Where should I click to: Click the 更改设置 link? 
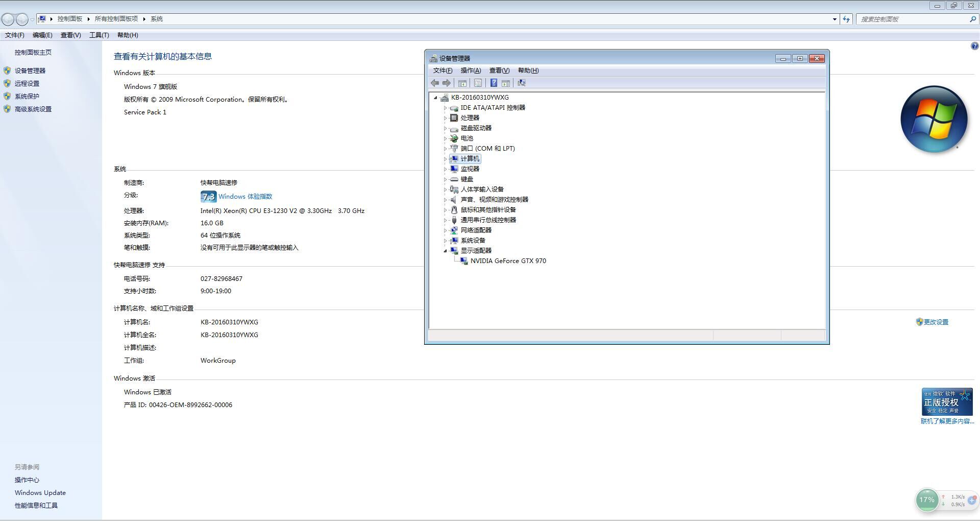(936, 322)
